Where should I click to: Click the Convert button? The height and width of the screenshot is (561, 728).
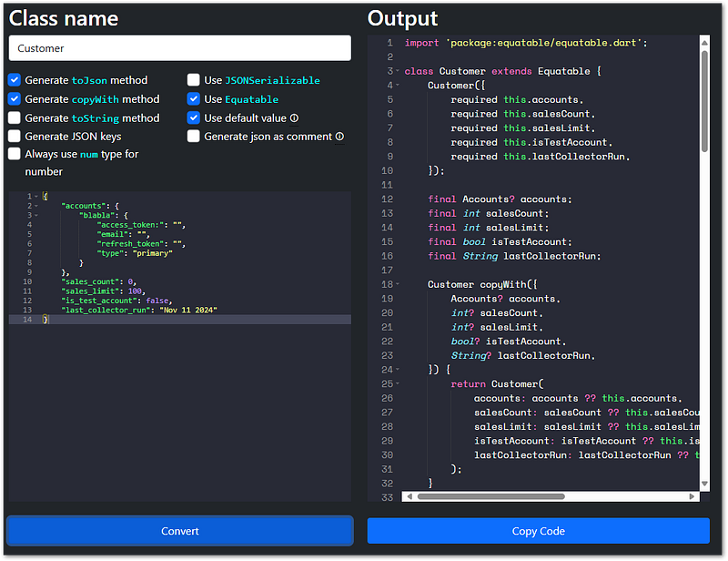click(179, 531)
